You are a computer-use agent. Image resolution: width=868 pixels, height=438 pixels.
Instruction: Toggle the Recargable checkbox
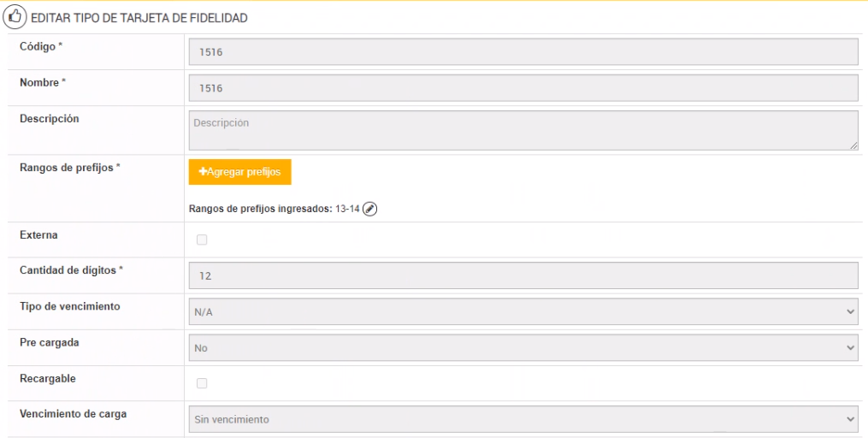tap(202, 383)
